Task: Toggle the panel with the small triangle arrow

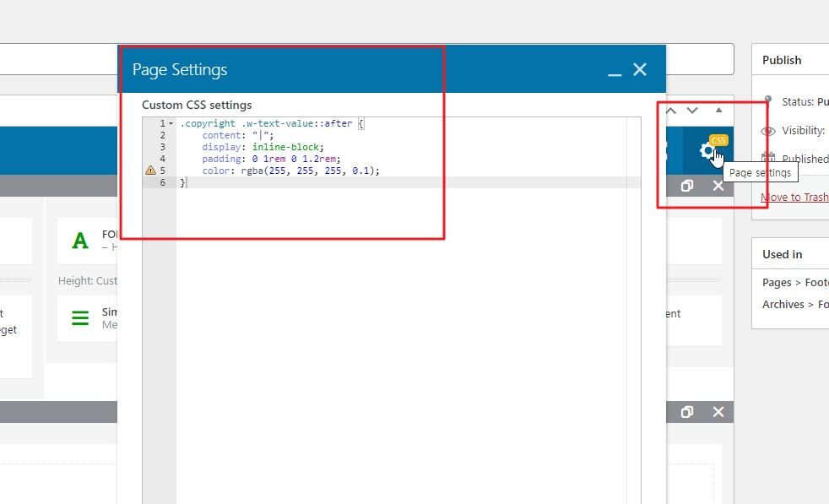Action: click(718, 110)
